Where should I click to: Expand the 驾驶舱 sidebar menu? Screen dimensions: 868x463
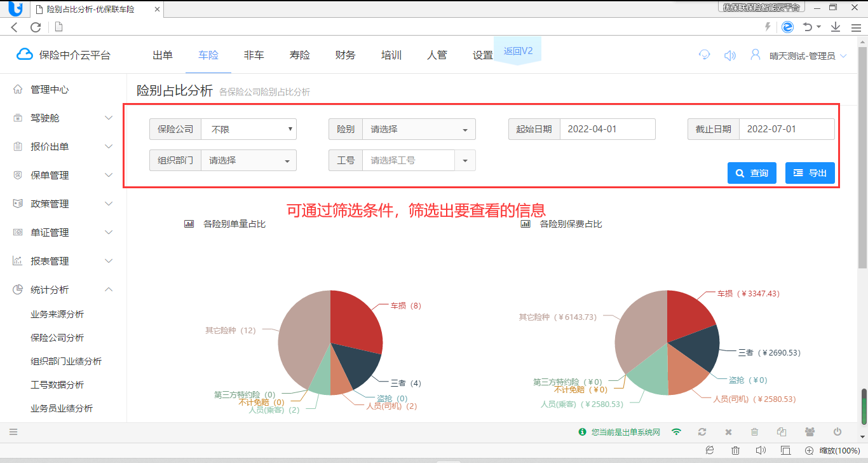pyautogui.click(x=109, y=118)
